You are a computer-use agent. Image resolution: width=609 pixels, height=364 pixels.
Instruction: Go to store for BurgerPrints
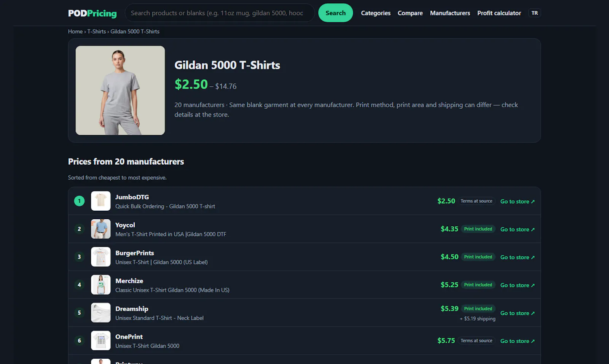tap(517, 257)
